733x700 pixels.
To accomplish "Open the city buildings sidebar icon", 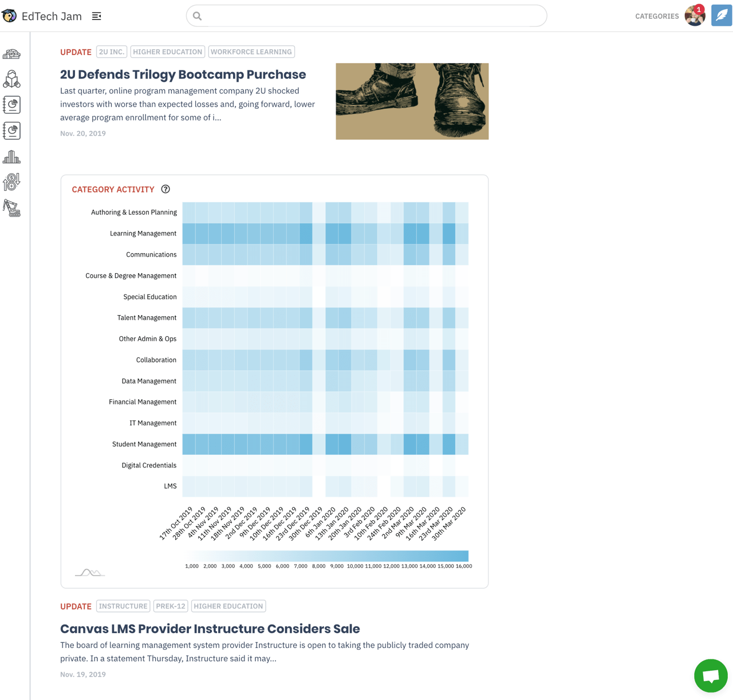I will pos(11,156).
